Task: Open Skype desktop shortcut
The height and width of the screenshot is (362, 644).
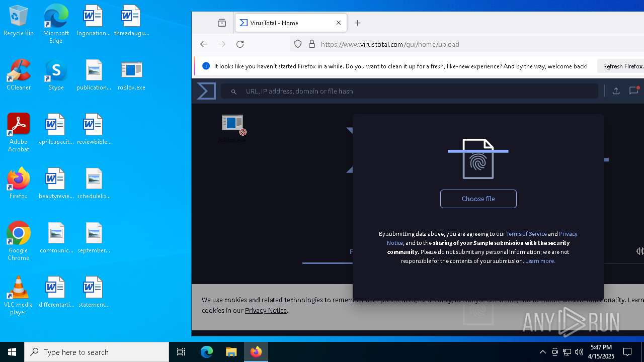Action: 56,75
